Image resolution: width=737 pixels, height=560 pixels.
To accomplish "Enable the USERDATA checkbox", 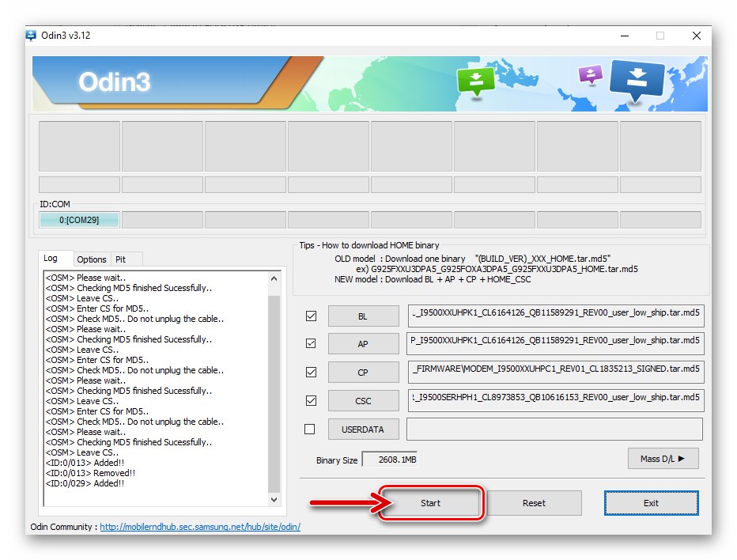I will (x=311, y=429).
